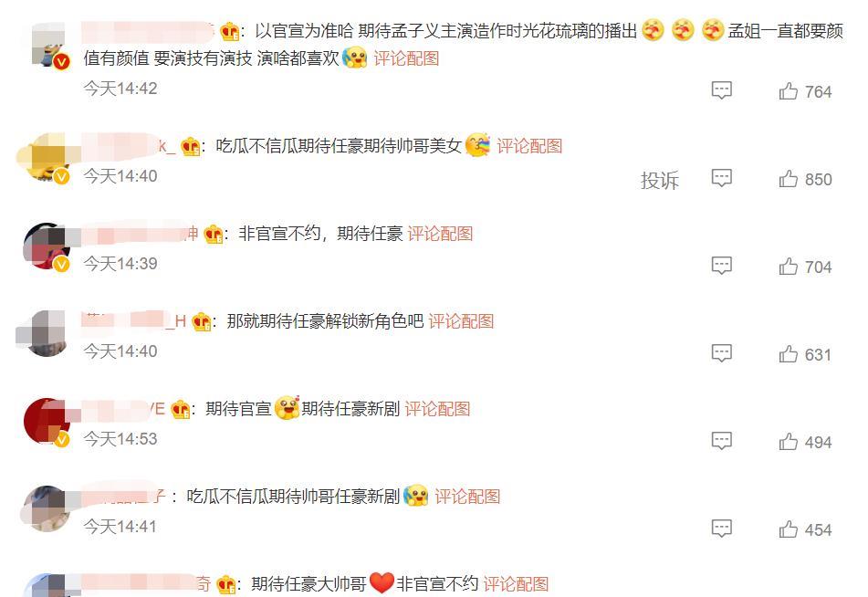Open avatar of the 14:42 commenter

(x=48, y=46)
